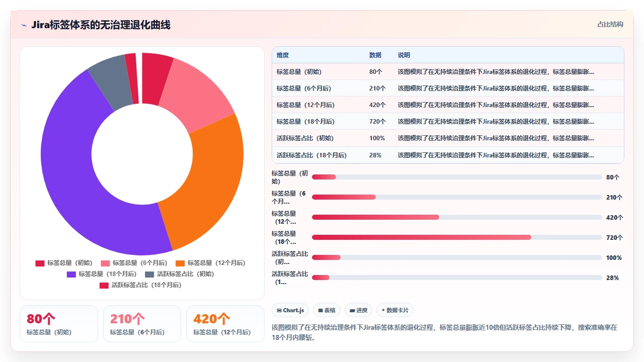Click the 维度 column header

pyautogui.click(x=283, y=55)
